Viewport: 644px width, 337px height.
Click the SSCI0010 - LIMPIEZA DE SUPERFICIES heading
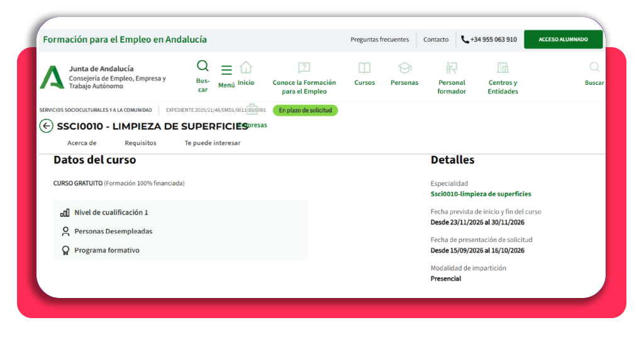152,126
